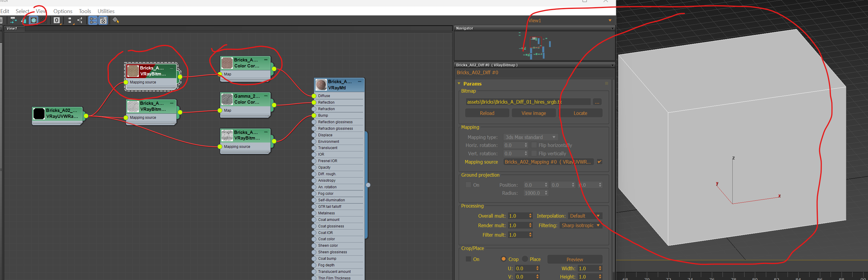The width and height of the screenshot is (868, 280).
Task: Click the Reflection input socket on VRayMtl
Action: pyautogui.click(x=314, y=102)
